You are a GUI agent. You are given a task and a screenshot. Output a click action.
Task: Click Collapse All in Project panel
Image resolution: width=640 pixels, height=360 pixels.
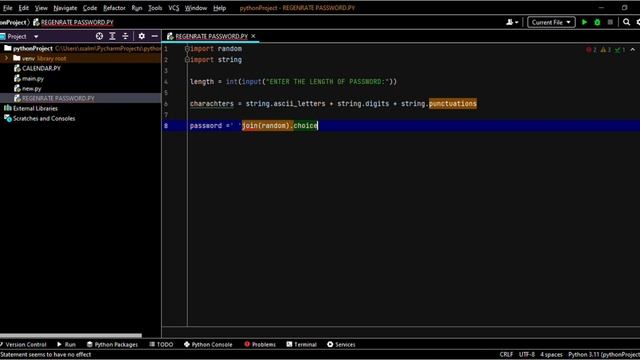[x=125, y=36]
